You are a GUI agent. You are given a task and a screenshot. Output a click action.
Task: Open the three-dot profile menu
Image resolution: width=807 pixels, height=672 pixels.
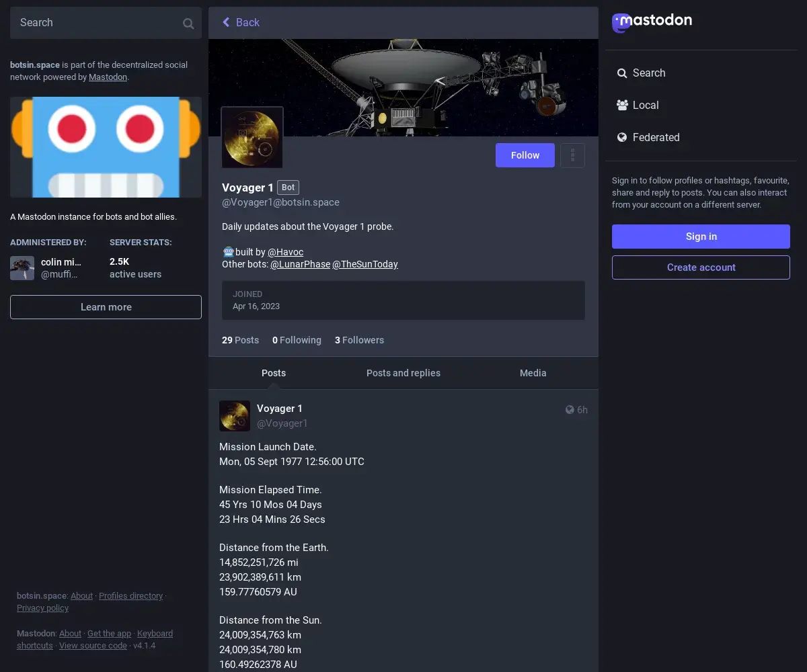572,155
